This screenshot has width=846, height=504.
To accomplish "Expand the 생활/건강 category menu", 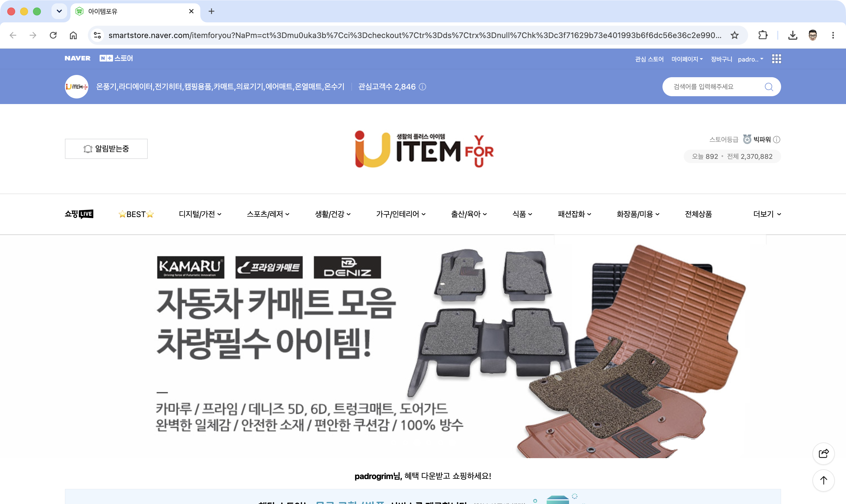I will pos(333,214).
